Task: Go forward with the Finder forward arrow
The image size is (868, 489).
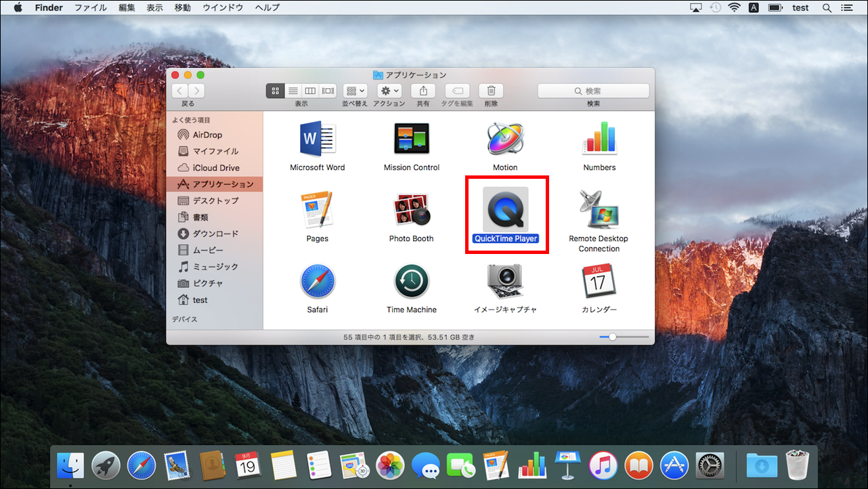Action: (196, 91)
